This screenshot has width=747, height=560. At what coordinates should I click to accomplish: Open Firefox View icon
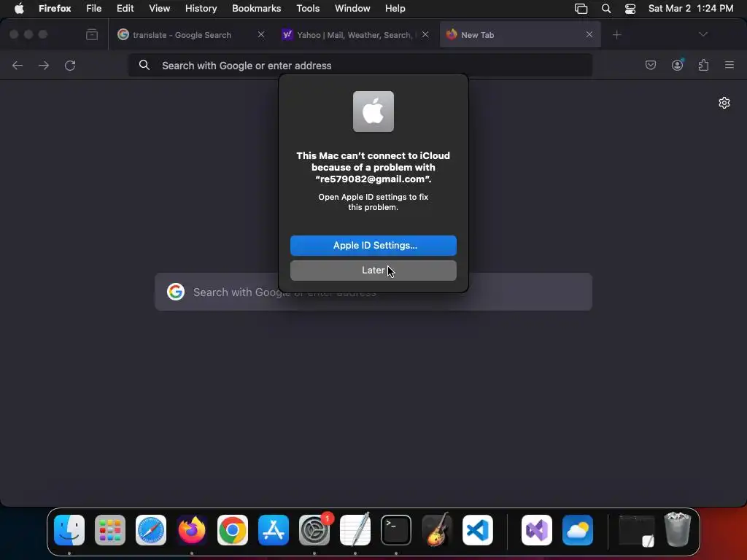tap(92, 34)
